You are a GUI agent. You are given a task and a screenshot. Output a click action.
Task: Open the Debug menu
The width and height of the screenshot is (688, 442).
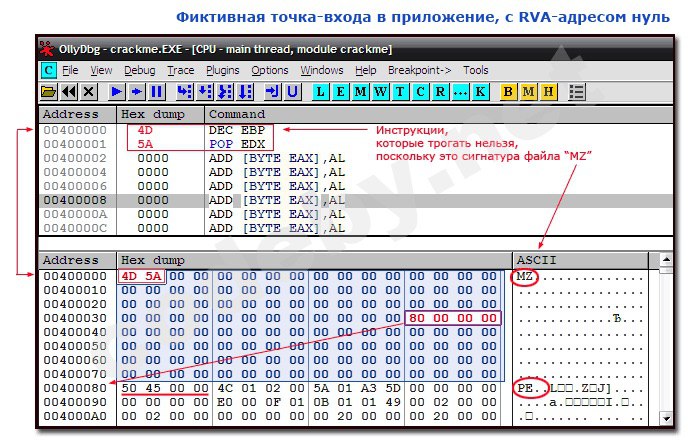tap(140, 70)
